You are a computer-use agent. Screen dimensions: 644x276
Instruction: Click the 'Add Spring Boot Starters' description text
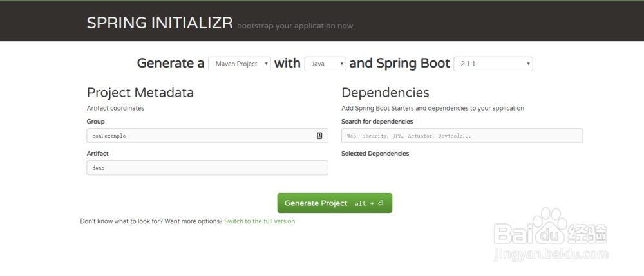[x=433, y=108]
